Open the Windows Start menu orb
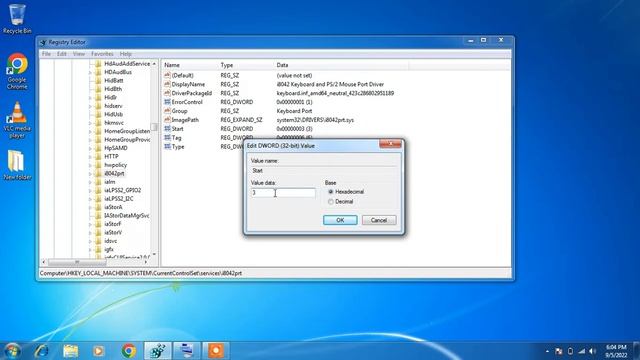Screen dimensions: 640x360 click(x=12, y=351)
